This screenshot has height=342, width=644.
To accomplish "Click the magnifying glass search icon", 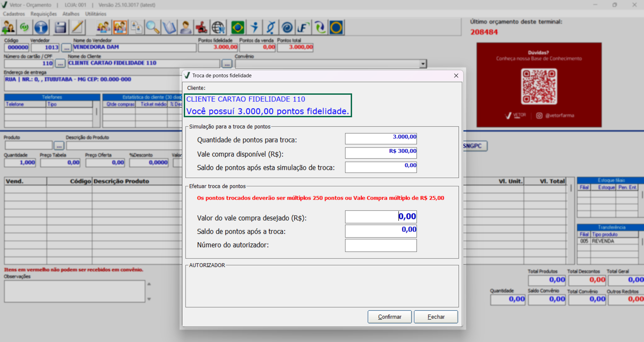I will (153, 28).
